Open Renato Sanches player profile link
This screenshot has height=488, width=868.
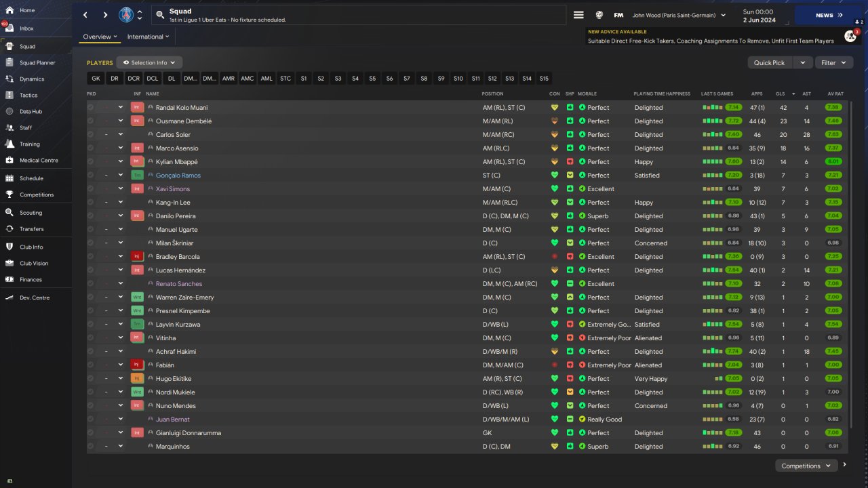tap(179, 283)
